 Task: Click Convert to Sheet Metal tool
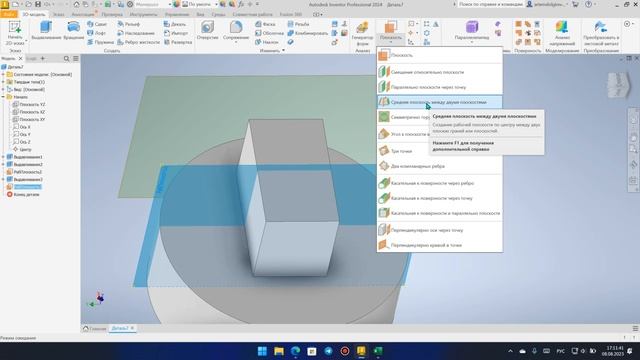pyautogui.click(x=601, y=33)
